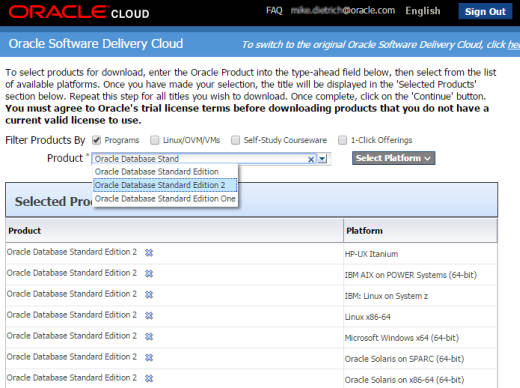Tick the 1-Click Offerings checkbox
Image resolution: width=520 pixels, height=388 pixels.
tap(342, 140)
